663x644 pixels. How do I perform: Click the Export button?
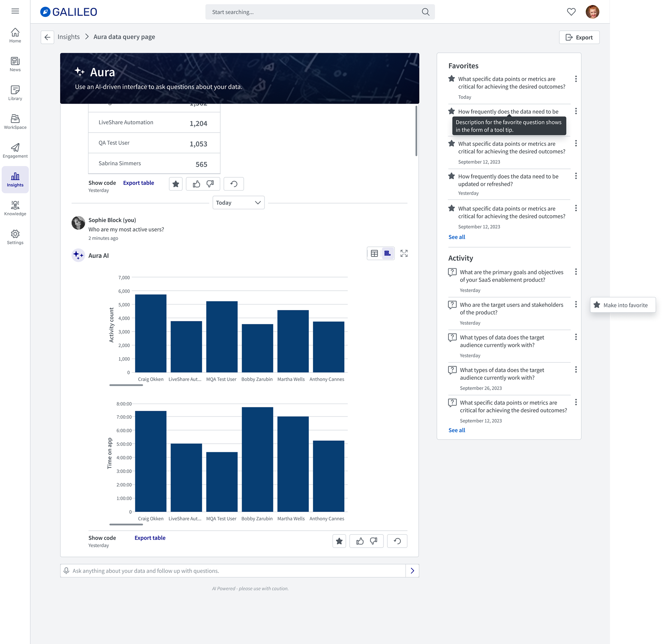pos(579,37)
